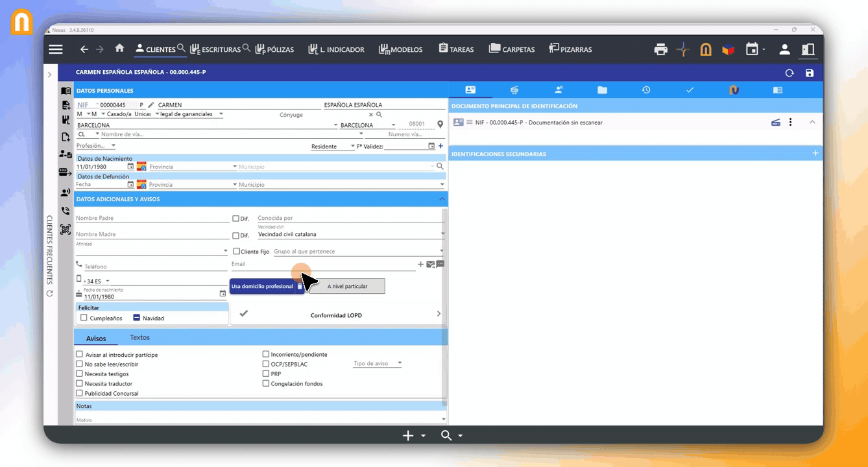Check Necesita traductor option

80,383
